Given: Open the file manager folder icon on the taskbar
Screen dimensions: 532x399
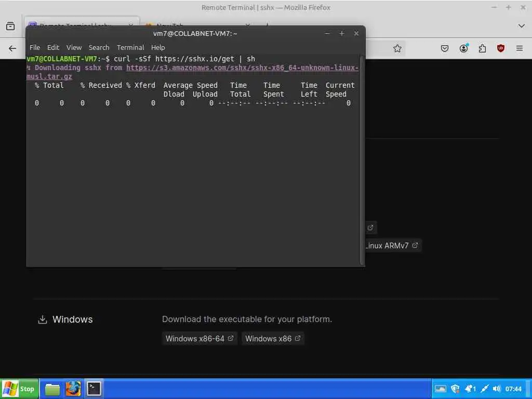Looking at the screenshot, I should coord(52,389).
